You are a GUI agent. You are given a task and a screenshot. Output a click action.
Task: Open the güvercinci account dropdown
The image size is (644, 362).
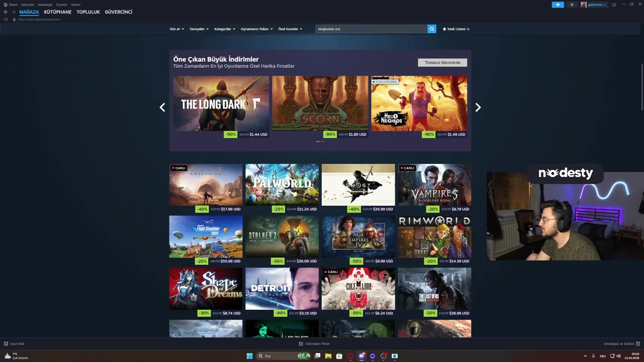[597, 5]
